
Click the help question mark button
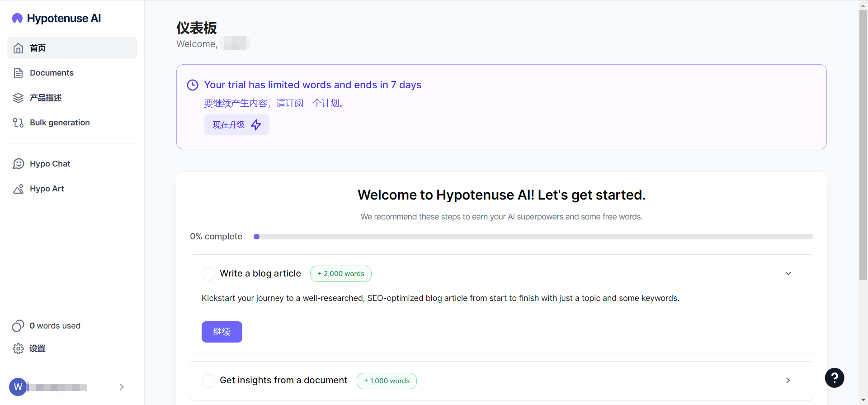click(834, 378)
